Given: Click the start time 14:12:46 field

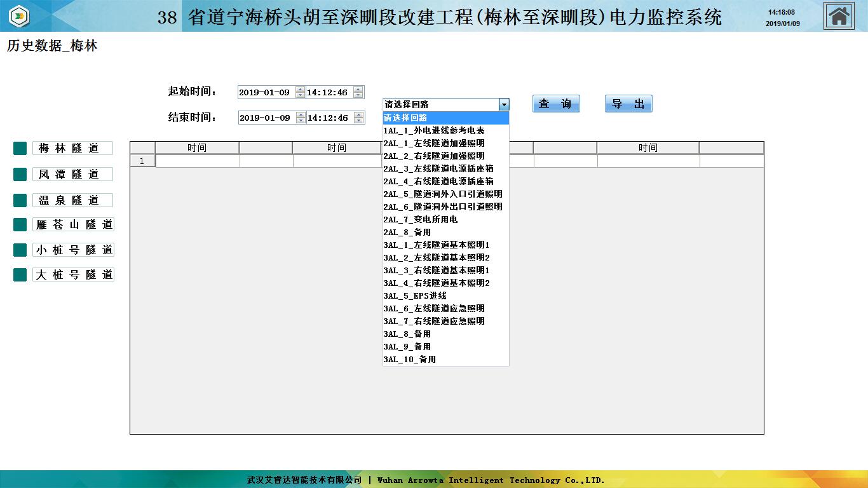Looking at the screenshot, I should (x=328, y=92).
